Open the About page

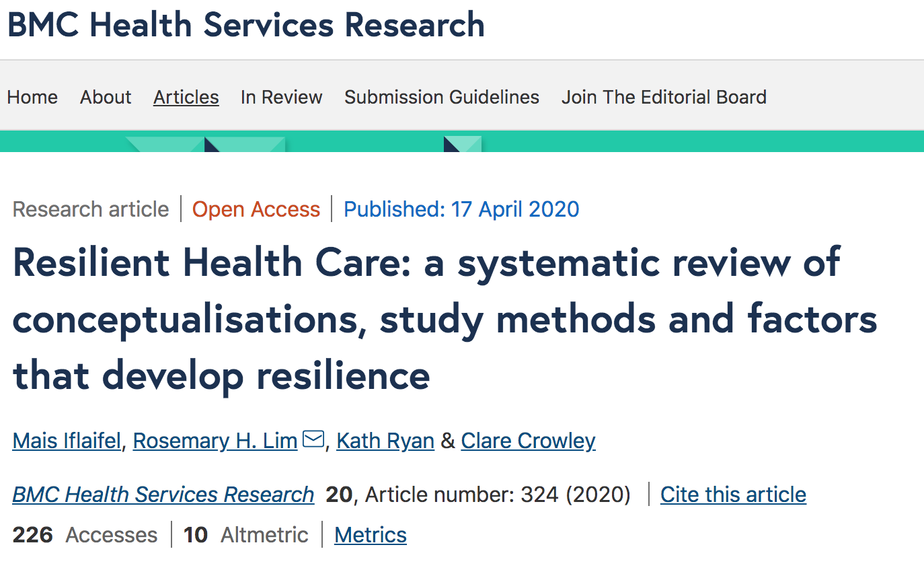tap(105, 97)
